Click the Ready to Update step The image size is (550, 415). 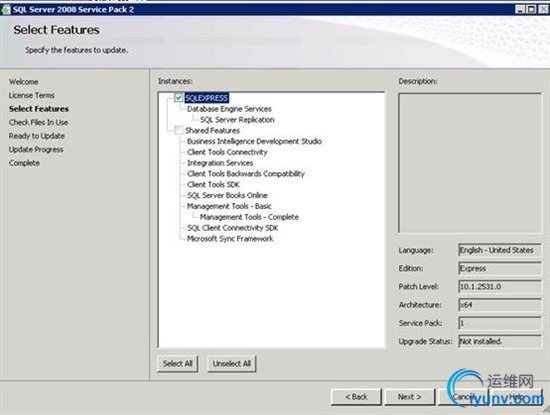click(x=37, y=136)
